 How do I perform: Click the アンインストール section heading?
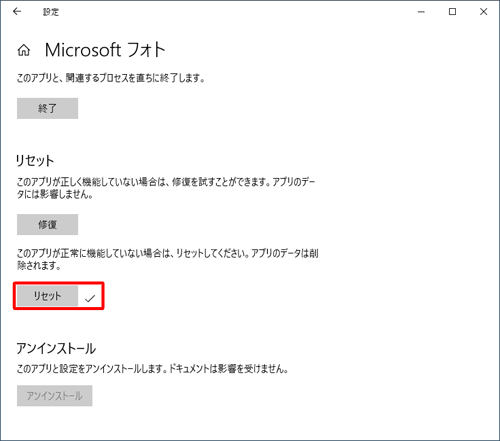pos(56,348)
